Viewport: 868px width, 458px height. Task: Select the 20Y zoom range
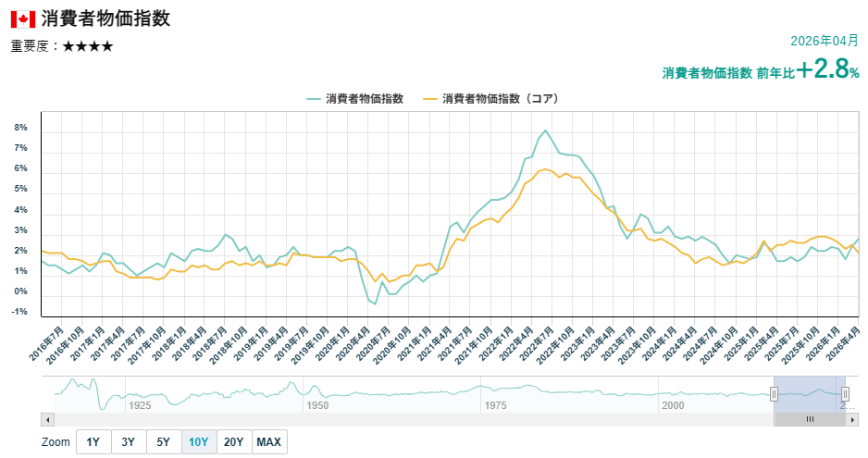[x=233, y=442]
